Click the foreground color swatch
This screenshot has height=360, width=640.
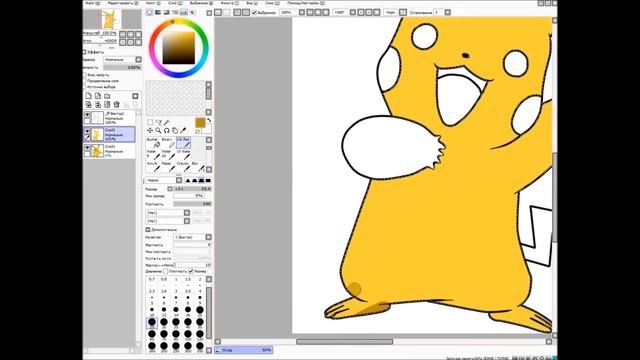pyautogui.click(x=200, y=122)
